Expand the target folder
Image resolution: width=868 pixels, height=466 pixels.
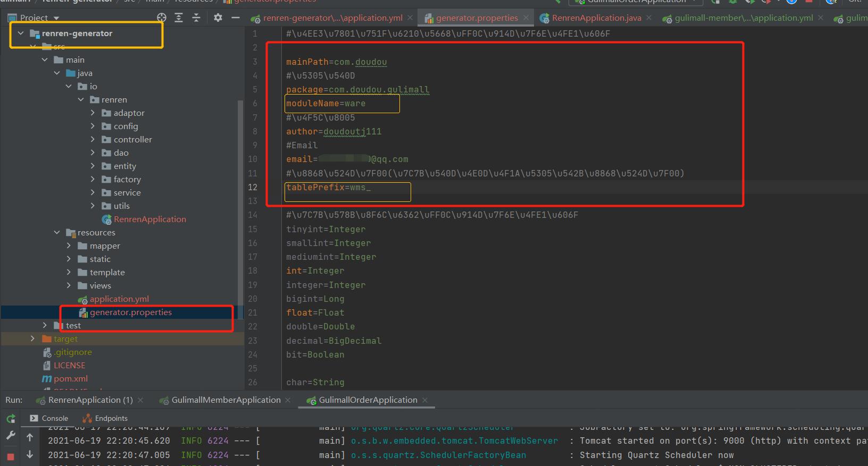[x=32, y=338]
